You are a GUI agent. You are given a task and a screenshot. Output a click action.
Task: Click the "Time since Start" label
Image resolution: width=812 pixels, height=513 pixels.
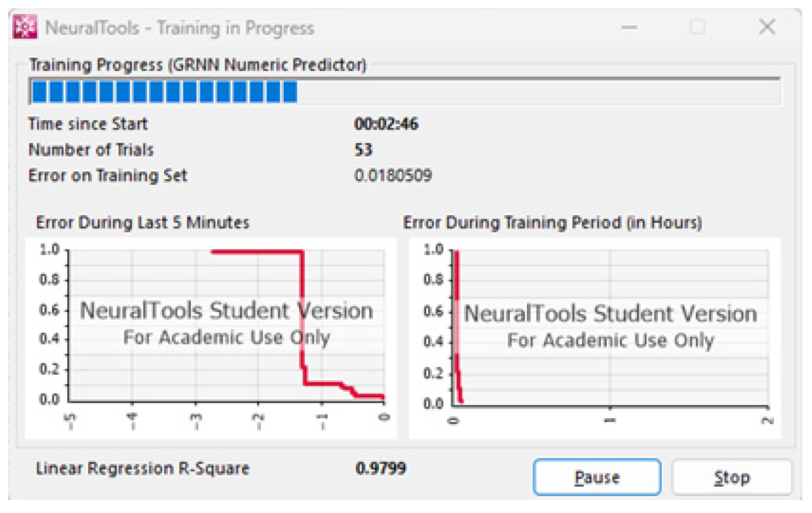(88, 124)
